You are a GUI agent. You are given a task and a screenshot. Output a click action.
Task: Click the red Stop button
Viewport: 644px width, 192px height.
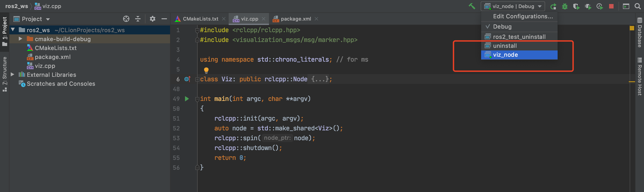[611, 6]
